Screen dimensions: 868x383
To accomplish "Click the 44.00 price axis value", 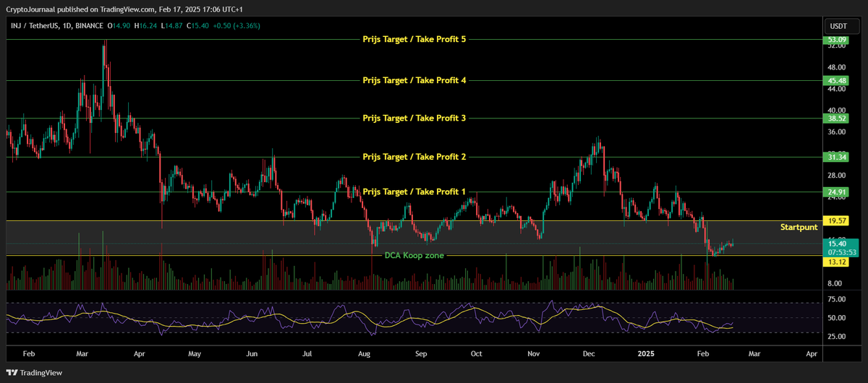I will [838, 89].
